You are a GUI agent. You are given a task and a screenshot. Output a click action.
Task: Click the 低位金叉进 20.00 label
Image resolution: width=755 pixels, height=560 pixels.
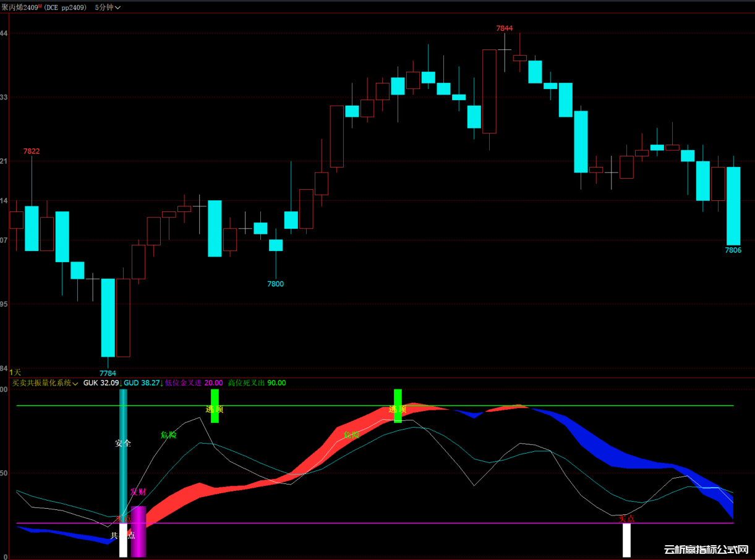point(194,383)
